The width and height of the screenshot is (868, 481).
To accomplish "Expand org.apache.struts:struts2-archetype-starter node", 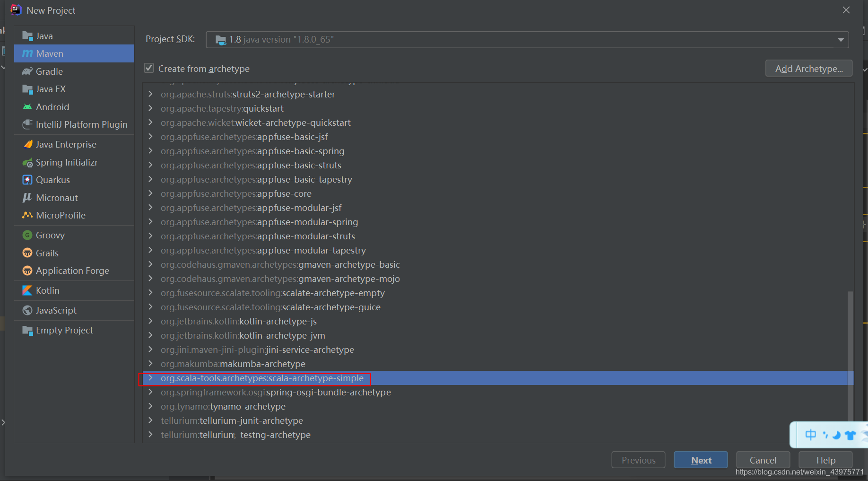I will click(150, 94).
